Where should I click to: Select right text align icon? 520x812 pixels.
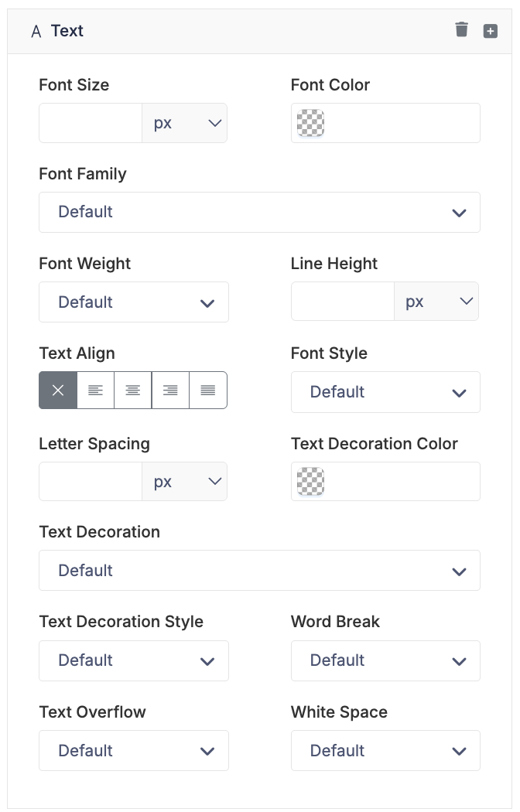pyautogui.click(x=170, y=391)
